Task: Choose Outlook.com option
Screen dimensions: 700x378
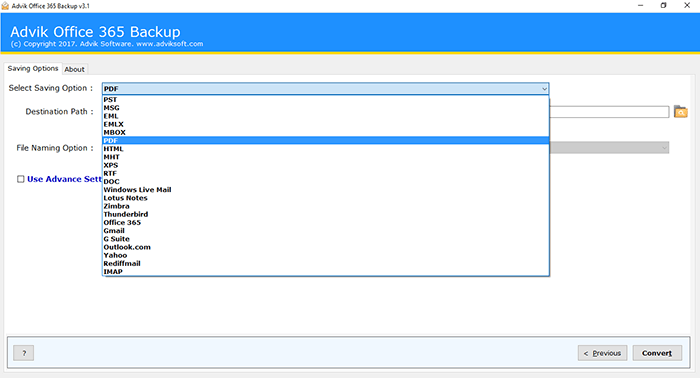Action: (x=325, y=247)
